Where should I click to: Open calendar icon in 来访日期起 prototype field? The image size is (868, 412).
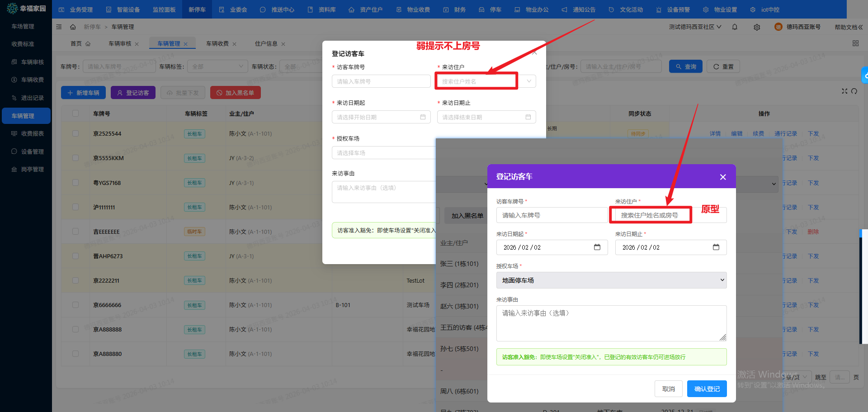597,247
